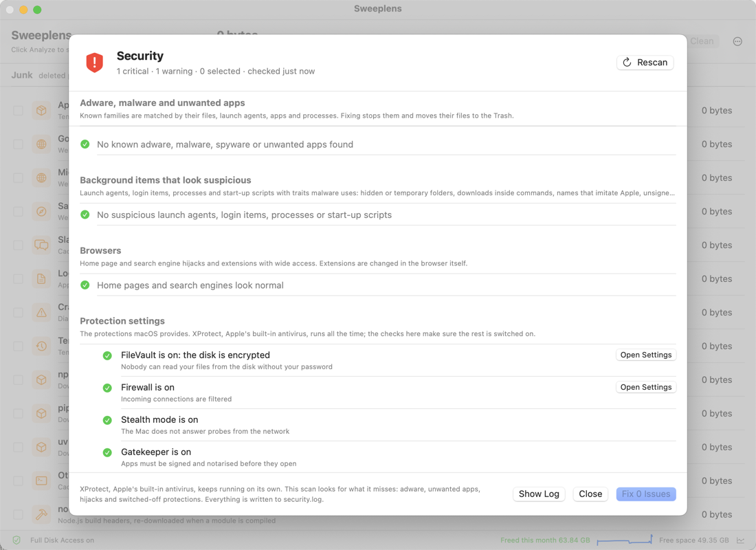Viewport: 756px width, 550px height.
Task: Click the globe icon in row starting 'Go'
Action: click(x=41, y=144)
